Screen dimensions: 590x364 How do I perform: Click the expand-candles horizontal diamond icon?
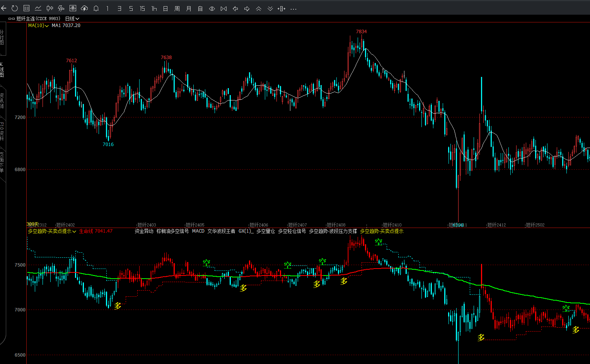click(x=212, y=9)
